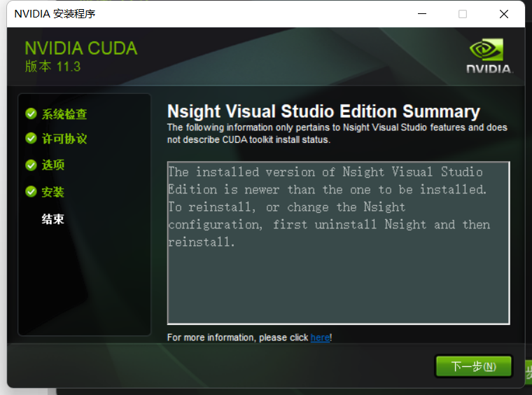Click the disabled maximize window button
Viewport: 532px width, 395px height.
(x=463, y=14)
